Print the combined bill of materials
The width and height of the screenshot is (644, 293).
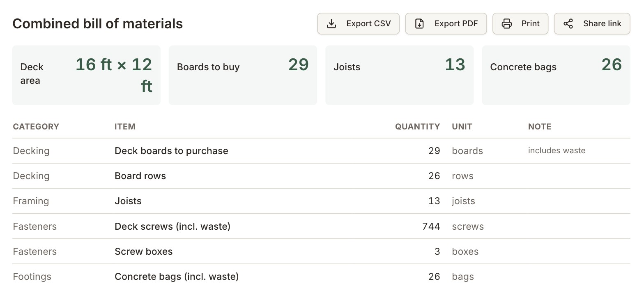point(520,24)
